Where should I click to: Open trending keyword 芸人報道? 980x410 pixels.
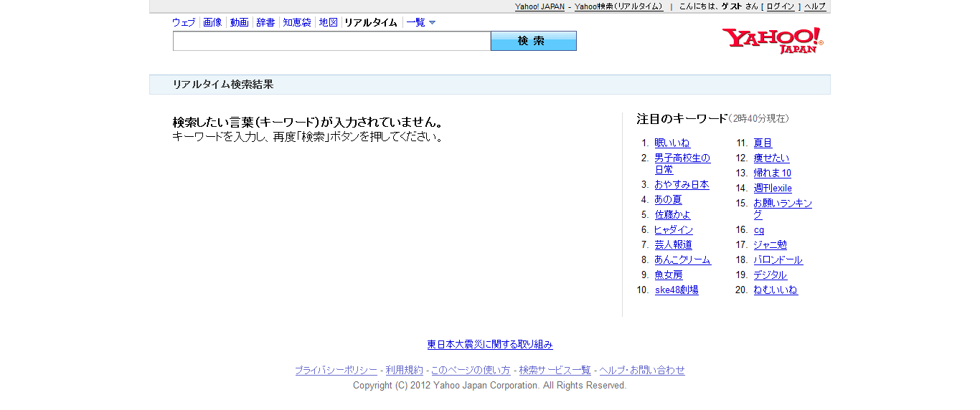coord(673,245)
